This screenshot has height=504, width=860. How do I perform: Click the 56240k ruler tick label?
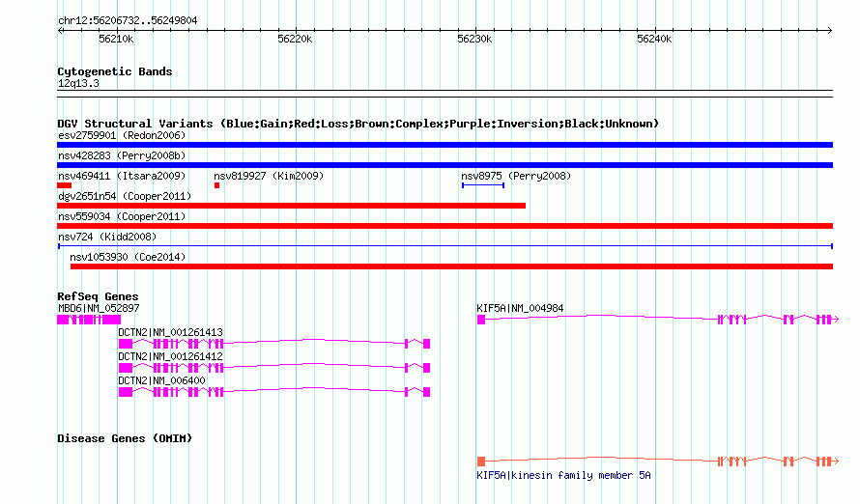click(x=654, y=39)
